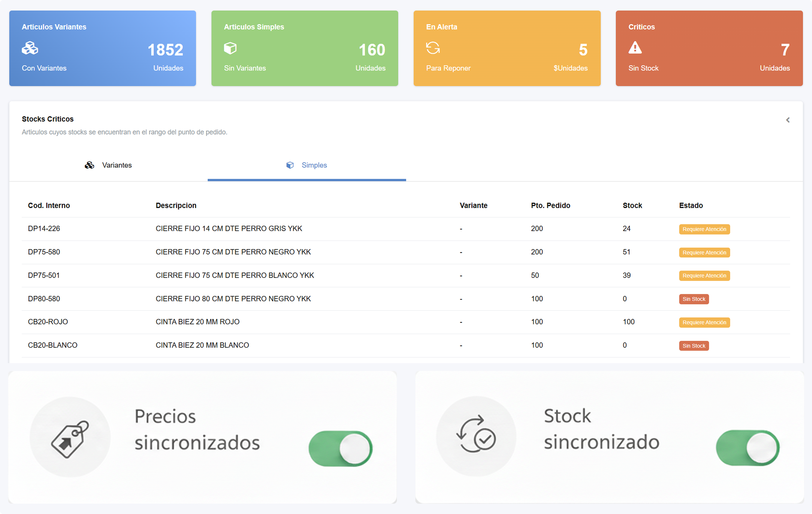Disable the Precios sincronizados toggle

coord(340,448)
